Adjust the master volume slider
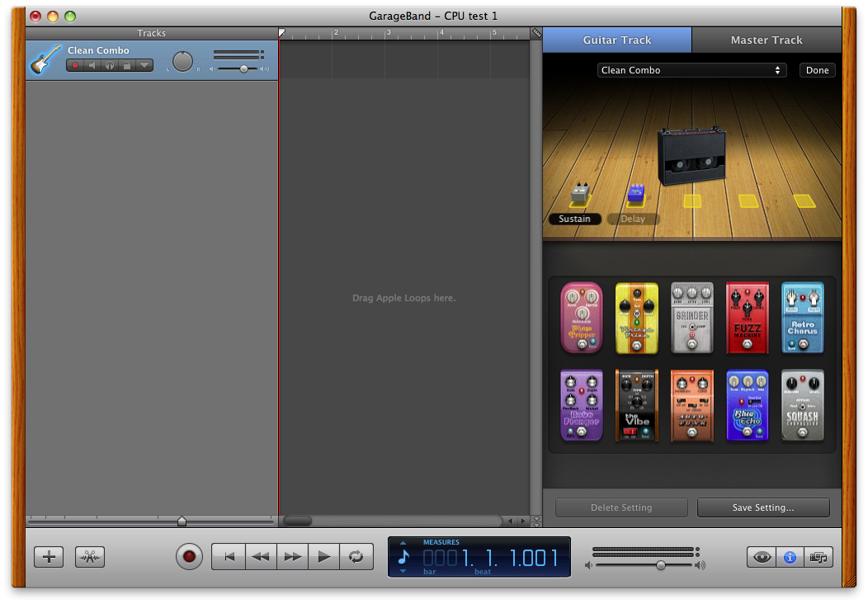This screenshot has height=604, width=868. [660, 565]
